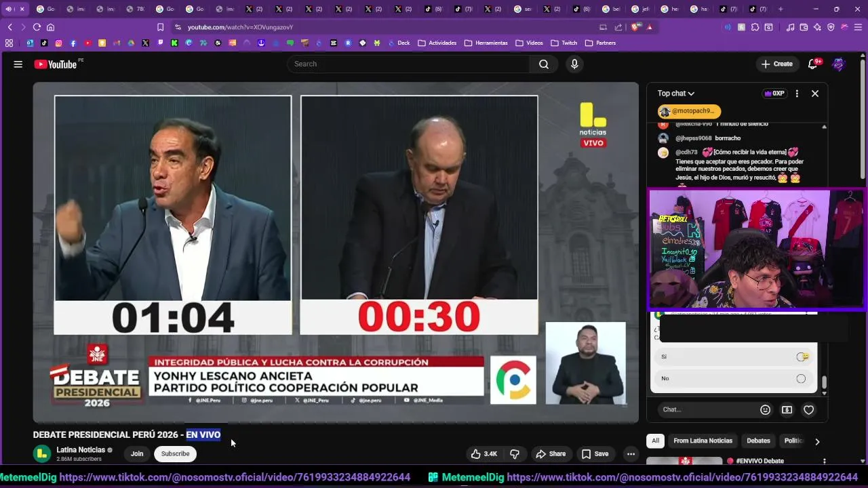Click the Brave Rewards triangle icon
The image size is (868, 488).
coord(649,27)
